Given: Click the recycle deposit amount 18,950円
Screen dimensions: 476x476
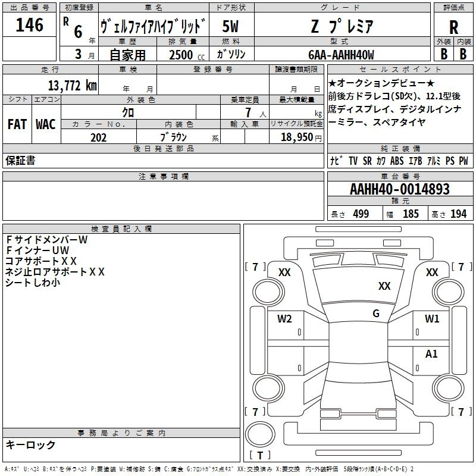Looking at the screenshot, I should (x=296, y=137).
